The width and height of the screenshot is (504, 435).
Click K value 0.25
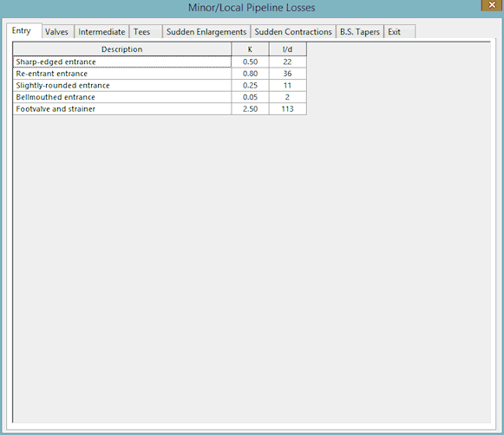pyautogui.click(x=250, y=86)
